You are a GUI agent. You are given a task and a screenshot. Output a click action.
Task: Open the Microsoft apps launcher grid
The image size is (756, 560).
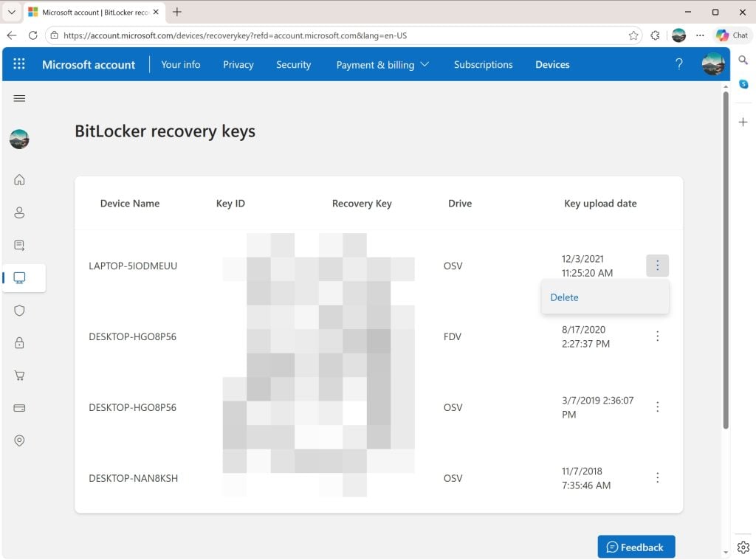[19, 64]
